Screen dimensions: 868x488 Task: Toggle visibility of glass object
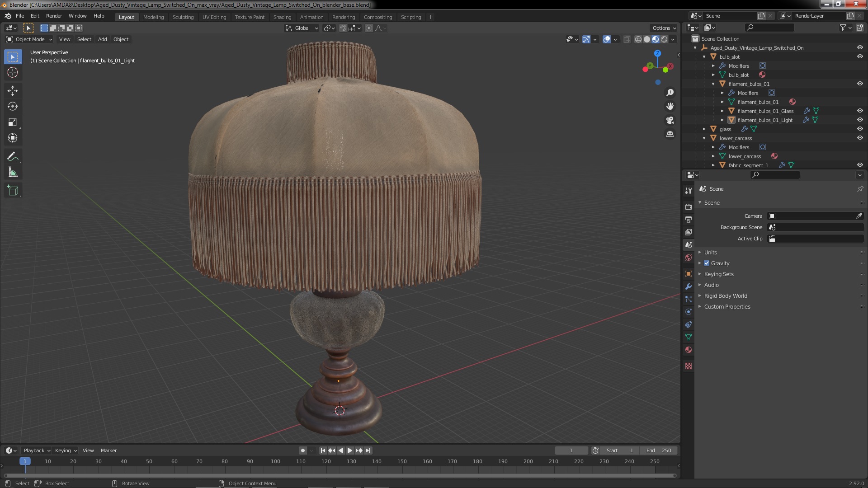point(859,129)
